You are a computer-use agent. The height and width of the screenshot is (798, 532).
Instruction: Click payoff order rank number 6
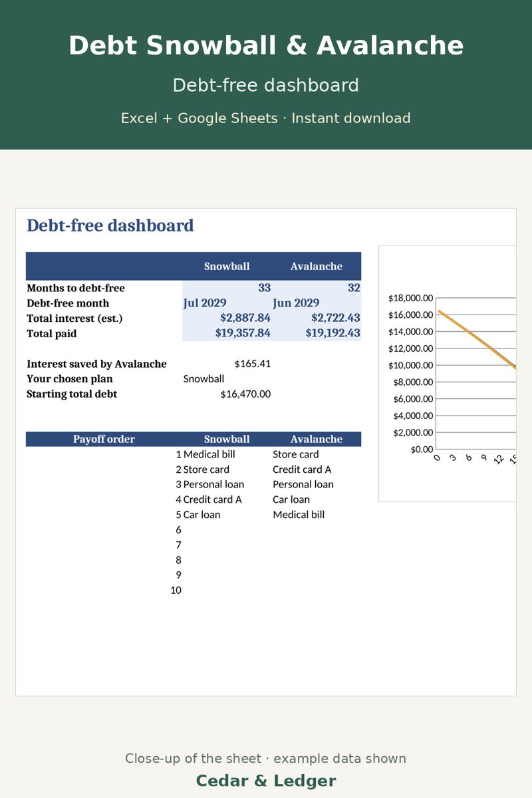[178, 530]
